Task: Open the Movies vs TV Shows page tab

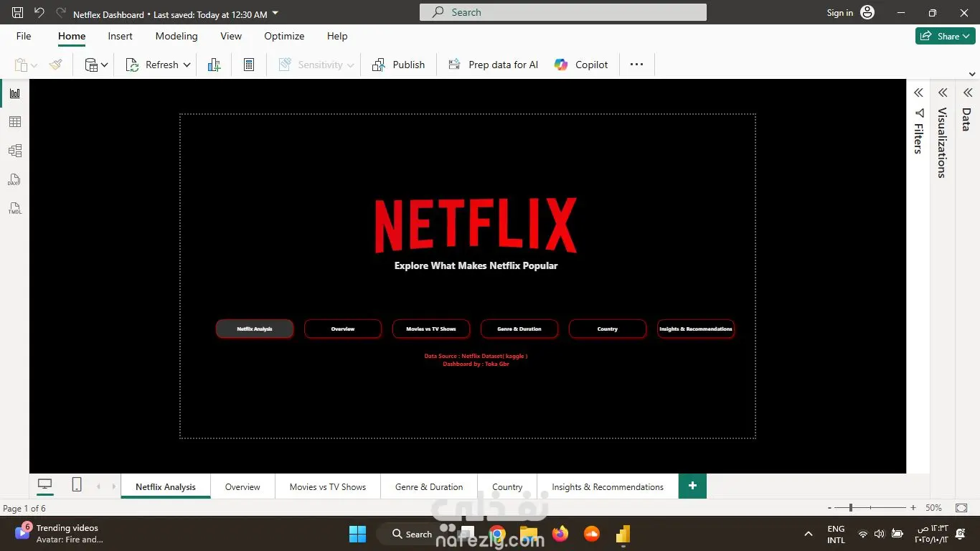Action: pyautogui.click(x=328, y=486)
